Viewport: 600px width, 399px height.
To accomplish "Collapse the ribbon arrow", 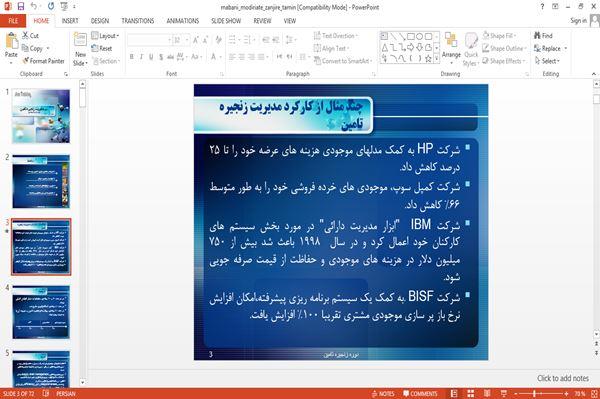I will click(594, 73).
